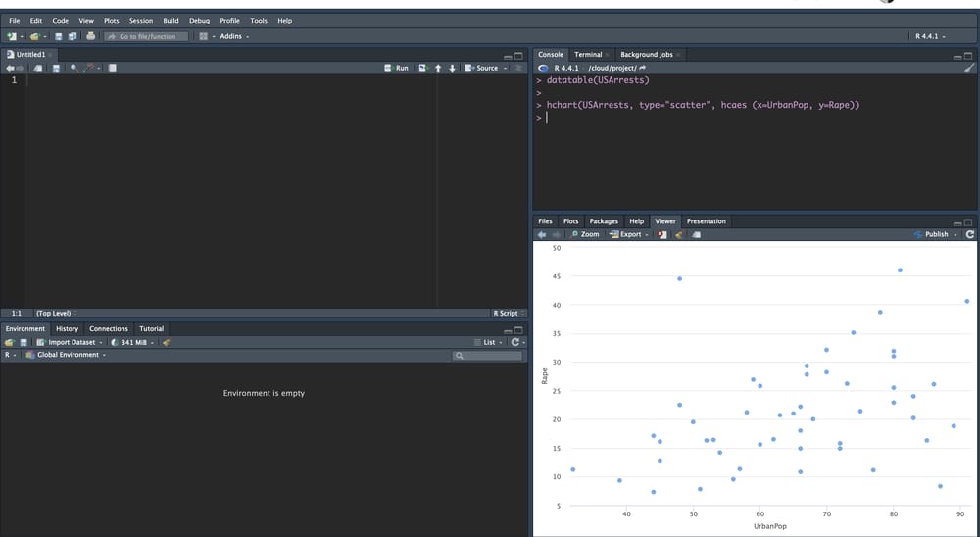Viewport: 980px width, 537px height.
Task: Open the Connections tab
Action: tap(109, 329)
